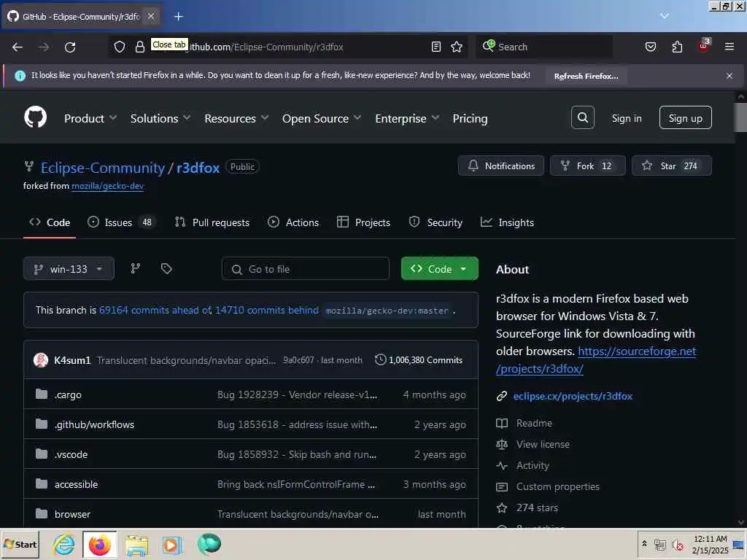Open the Windows Start menu
This screenshot has height=560, width=747.
point(20,544)
